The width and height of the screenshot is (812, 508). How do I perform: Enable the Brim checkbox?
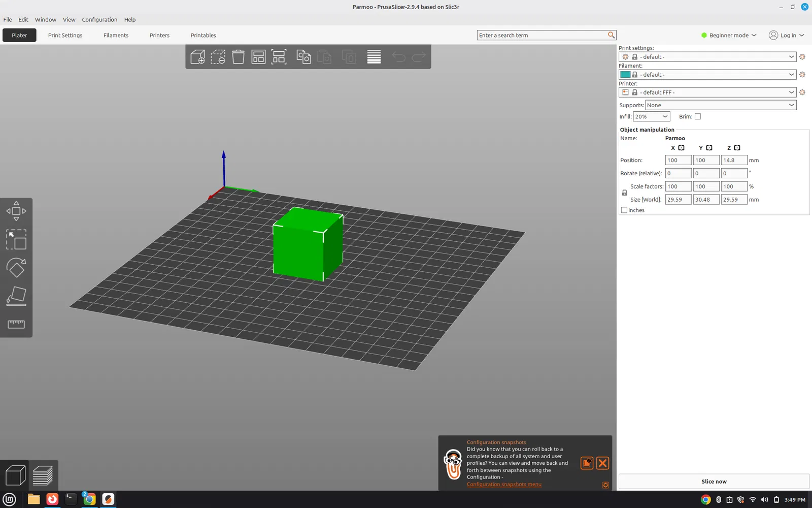point(698,116)
